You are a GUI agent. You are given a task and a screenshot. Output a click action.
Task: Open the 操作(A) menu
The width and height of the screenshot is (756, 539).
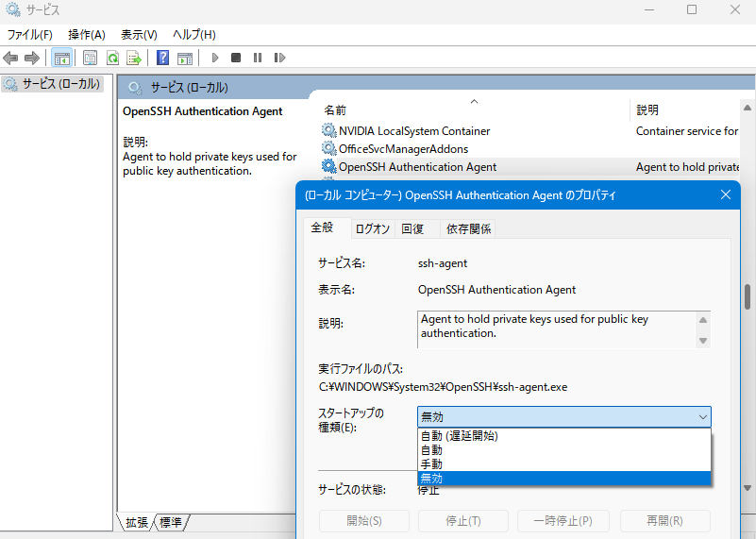[x=87, y=35]
